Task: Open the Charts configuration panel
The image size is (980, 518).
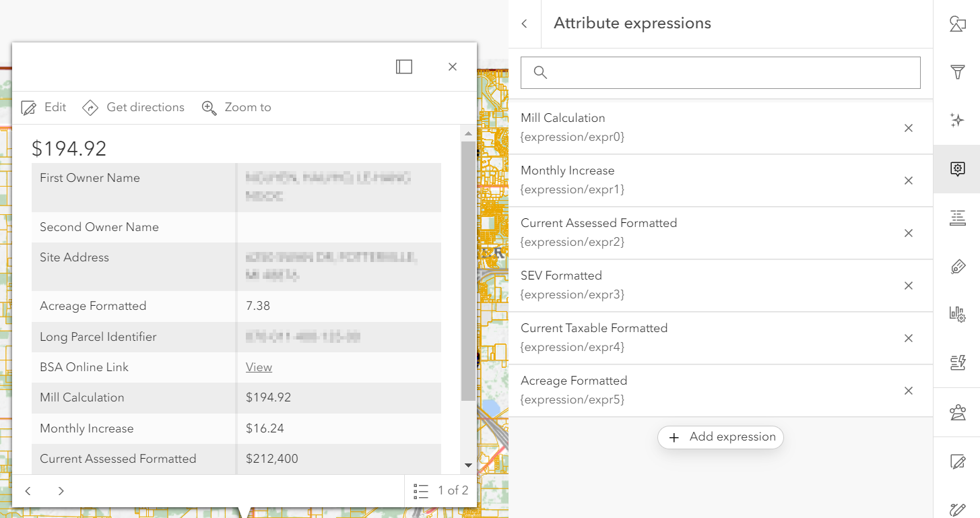Action: (x=957, y=313)
